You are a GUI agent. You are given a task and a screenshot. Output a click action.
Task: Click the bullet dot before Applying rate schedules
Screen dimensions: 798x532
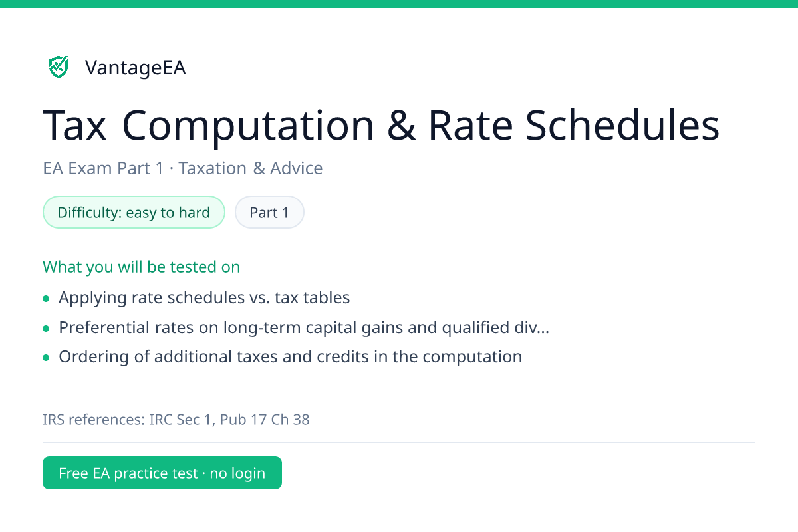46,299
